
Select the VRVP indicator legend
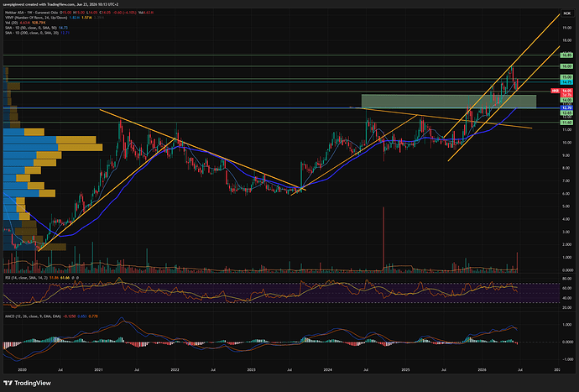tap(36, 18)
